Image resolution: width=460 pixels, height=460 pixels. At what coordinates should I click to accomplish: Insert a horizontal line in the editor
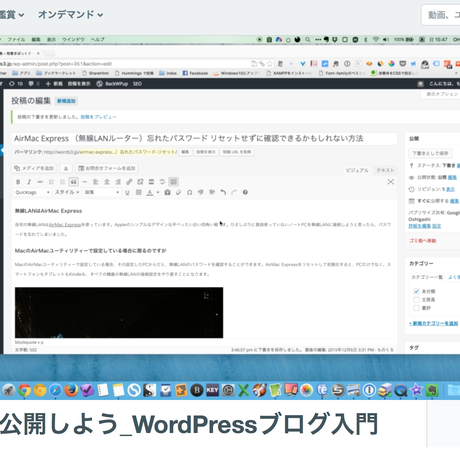click(x=85, y=182)
